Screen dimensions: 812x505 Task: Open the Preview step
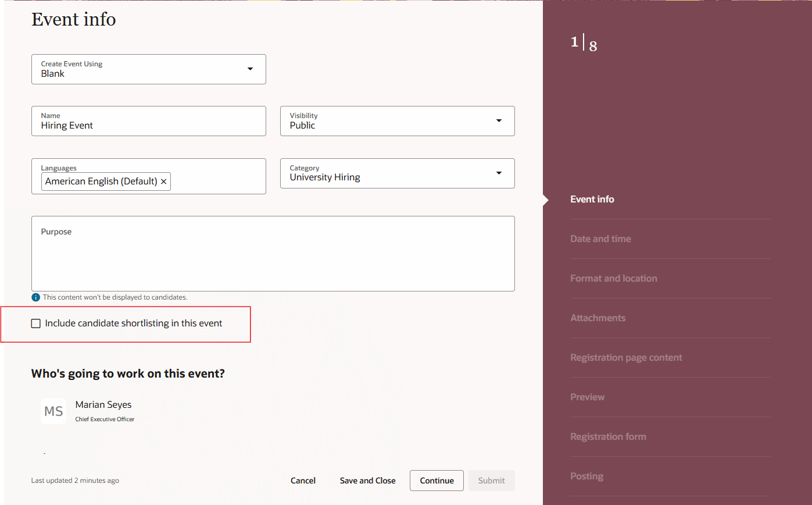[587, 397]
